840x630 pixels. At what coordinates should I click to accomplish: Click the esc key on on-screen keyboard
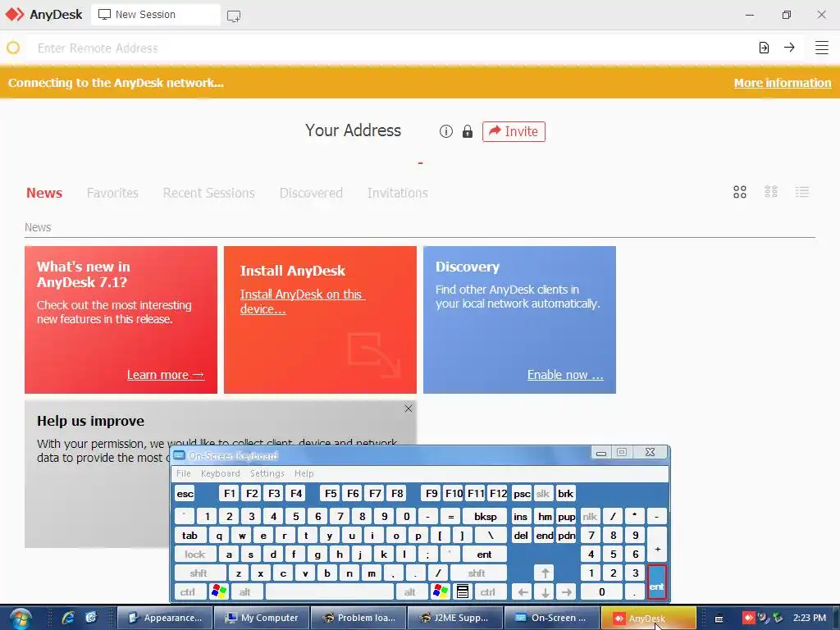tap(185, 494)
